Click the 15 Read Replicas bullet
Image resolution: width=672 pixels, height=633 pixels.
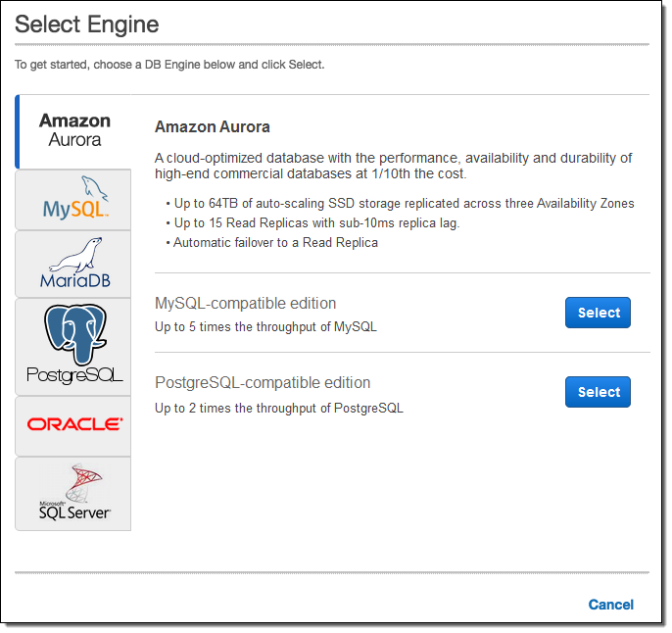[x=315, y=223]
